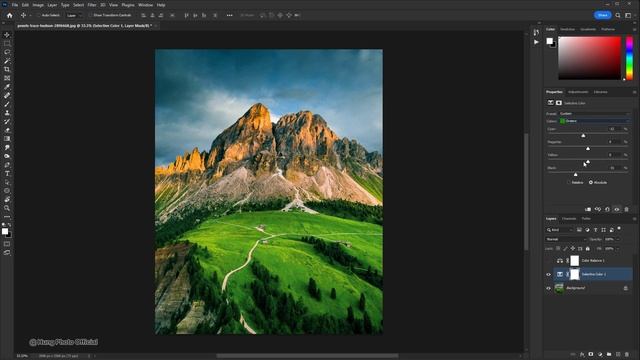Open the Image menu
The height and width of the screenshot is (360, 640).
(x=38, y=5)
